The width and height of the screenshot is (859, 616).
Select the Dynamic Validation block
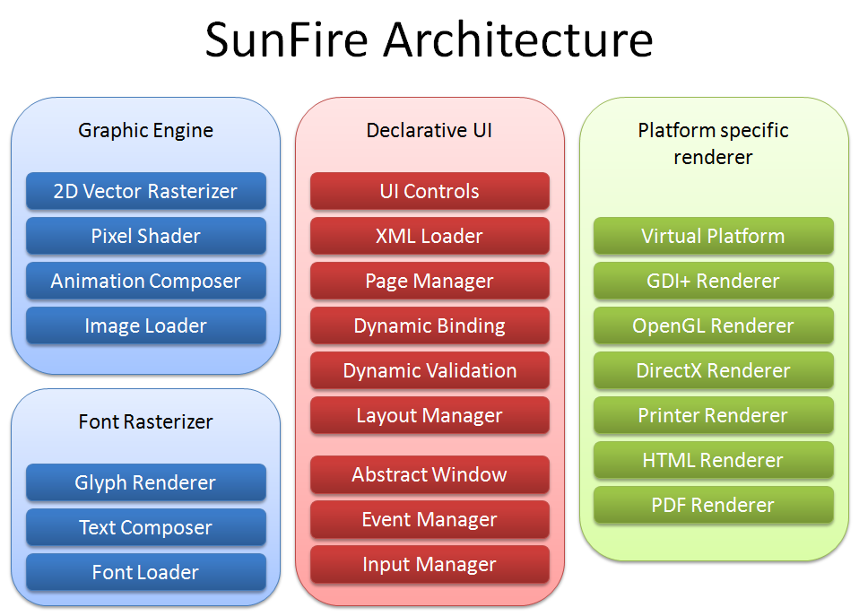pyautogui.click(x=429, y=370)
